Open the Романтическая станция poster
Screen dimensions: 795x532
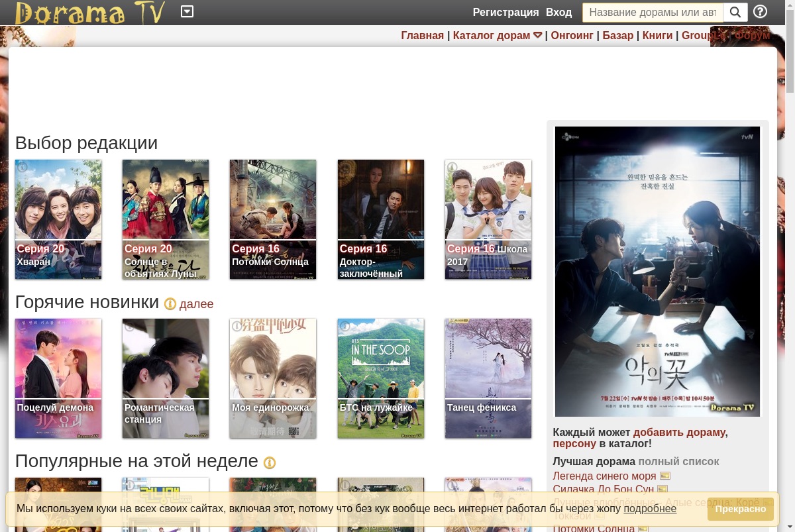[x=166, y=378]
